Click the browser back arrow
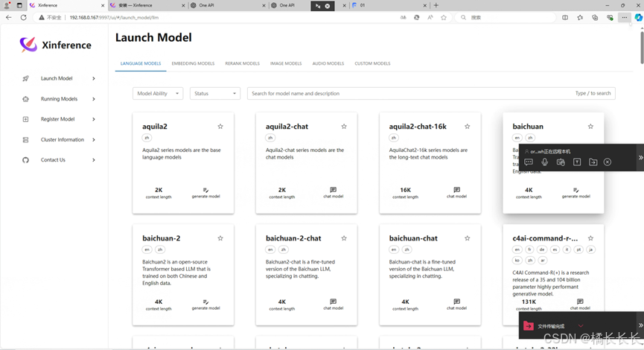 pos(9,18)
